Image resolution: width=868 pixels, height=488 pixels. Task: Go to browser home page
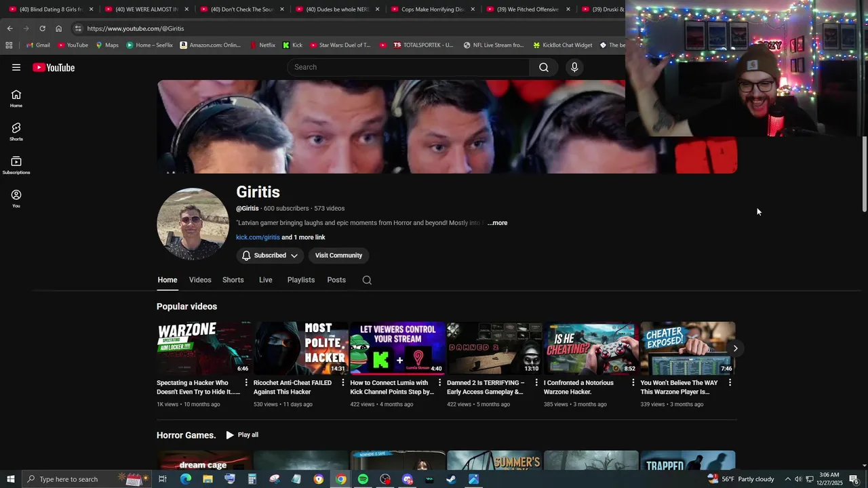(x=58, y=28)
